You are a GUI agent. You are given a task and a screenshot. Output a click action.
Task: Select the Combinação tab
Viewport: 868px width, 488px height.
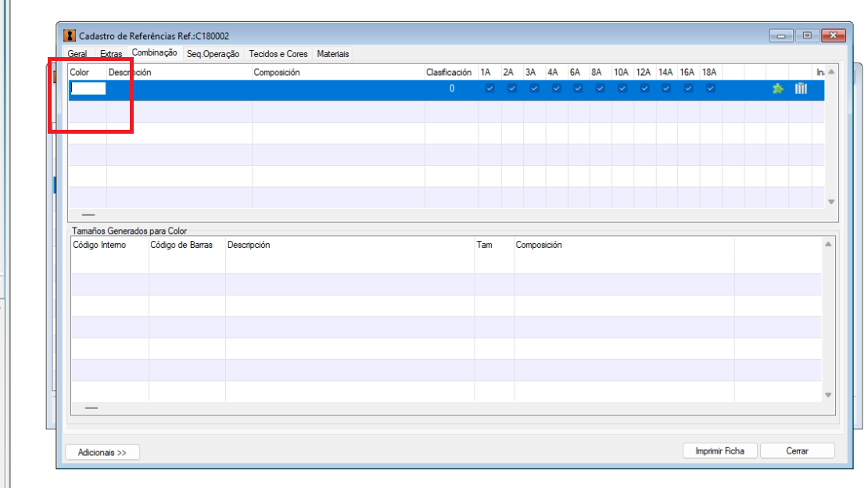pyautogui.click(x=155, y=52)
